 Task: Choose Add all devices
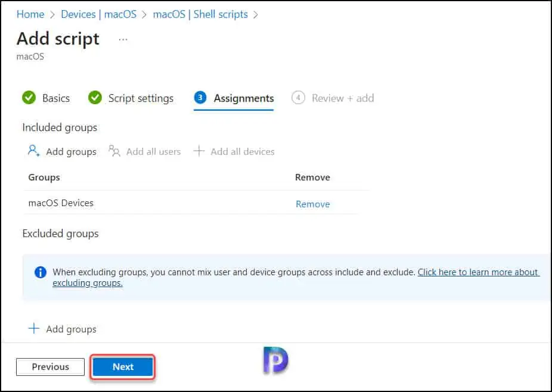[x=243, y=152]
